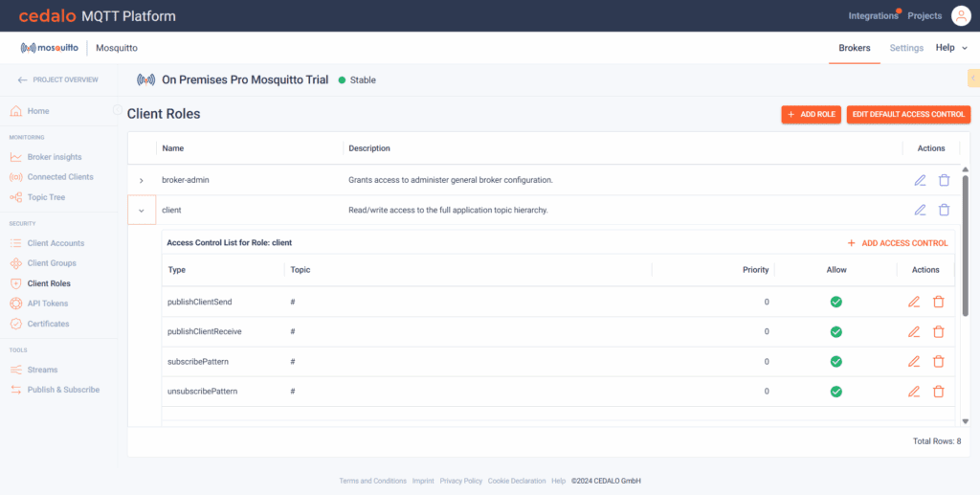This screenshot has width=980, height=495.
Task: Open the user profile avatar icon
Action: tap(960, 15)
